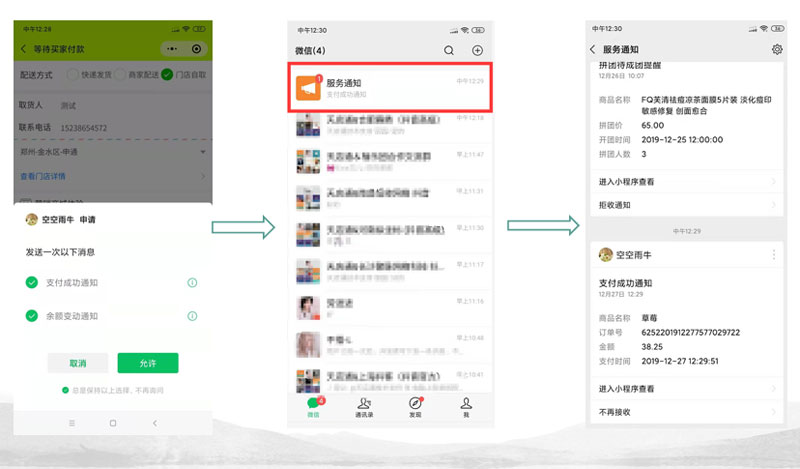800x469 pixels.
Task: Open mini program three-dots menu
Action: (172, 48)
